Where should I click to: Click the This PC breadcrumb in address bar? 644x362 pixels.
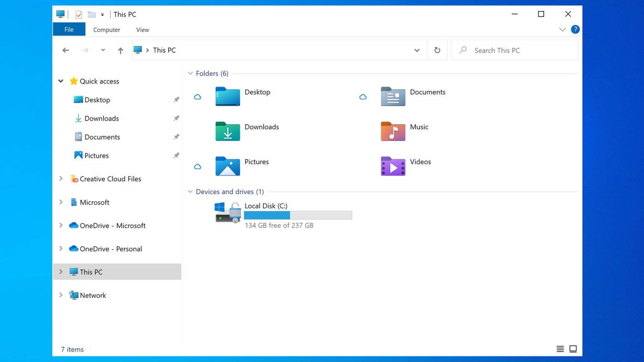[x=165, y=50]
